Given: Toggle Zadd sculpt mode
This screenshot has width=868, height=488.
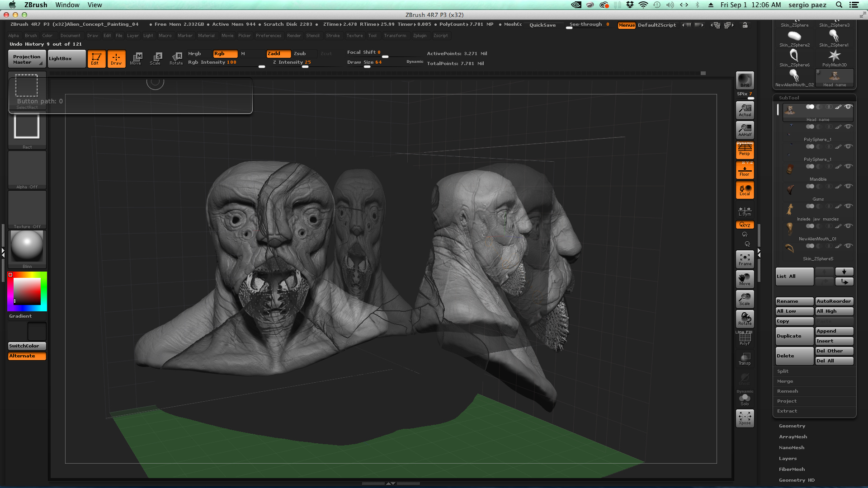Looking at the screenshot, I should tap(278, 53).
